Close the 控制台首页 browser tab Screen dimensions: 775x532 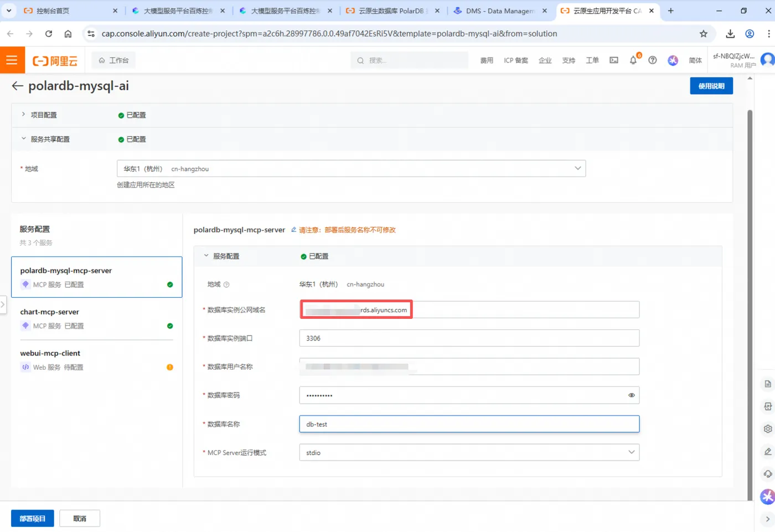(115, 11)
